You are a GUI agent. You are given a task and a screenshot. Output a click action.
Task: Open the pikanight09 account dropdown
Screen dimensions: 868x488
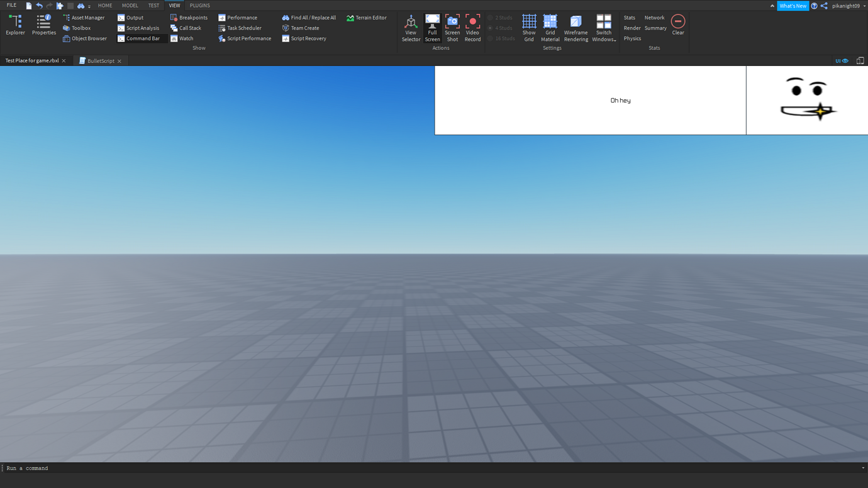click(847, 6)
